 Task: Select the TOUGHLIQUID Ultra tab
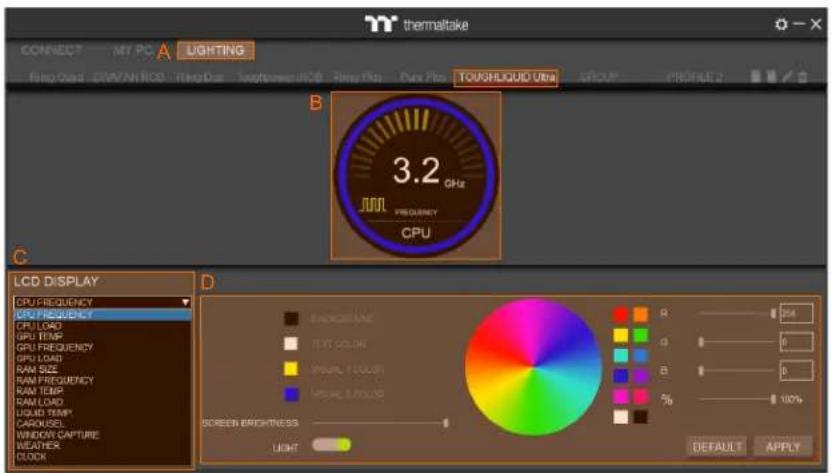click(x=507, y=78)
